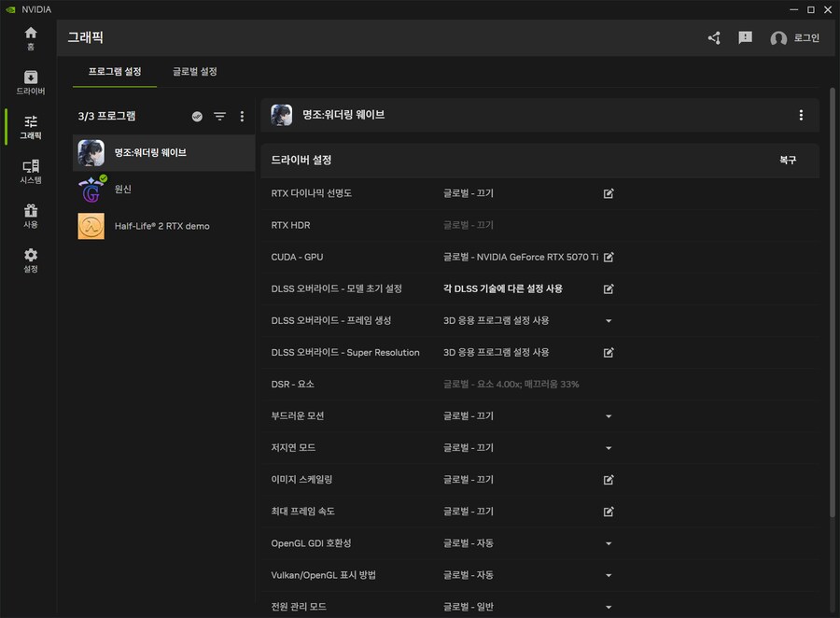
Task: Edit the RTX 다이나믹 선명도 setting
Action: [609, 193]
